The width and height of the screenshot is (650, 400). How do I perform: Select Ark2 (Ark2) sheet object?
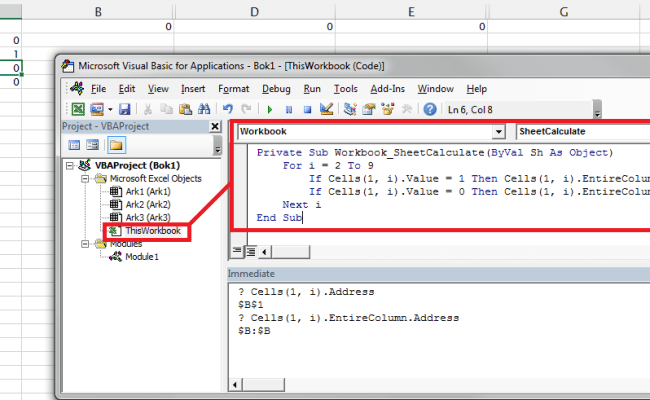(x=148, y=204)
